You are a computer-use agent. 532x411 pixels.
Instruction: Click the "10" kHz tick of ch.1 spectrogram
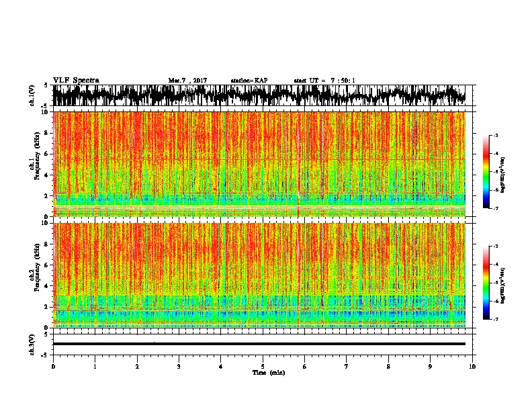[46, 112]
